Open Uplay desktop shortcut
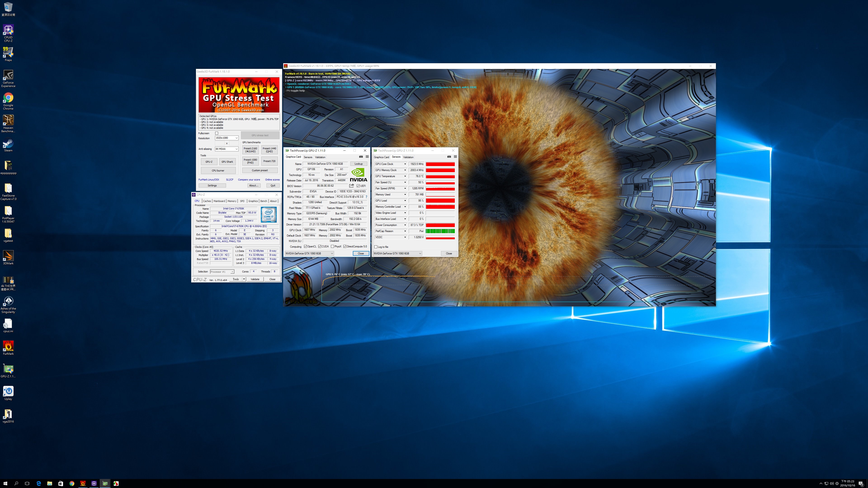The image size is (868, 488). [8, 393]
